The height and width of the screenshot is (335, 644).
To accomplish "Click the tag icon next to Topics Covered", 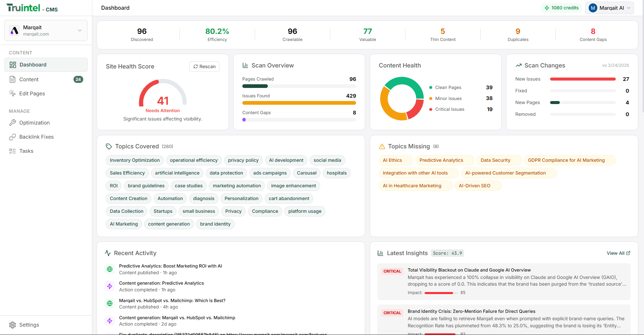I will [x=108, y=146].
